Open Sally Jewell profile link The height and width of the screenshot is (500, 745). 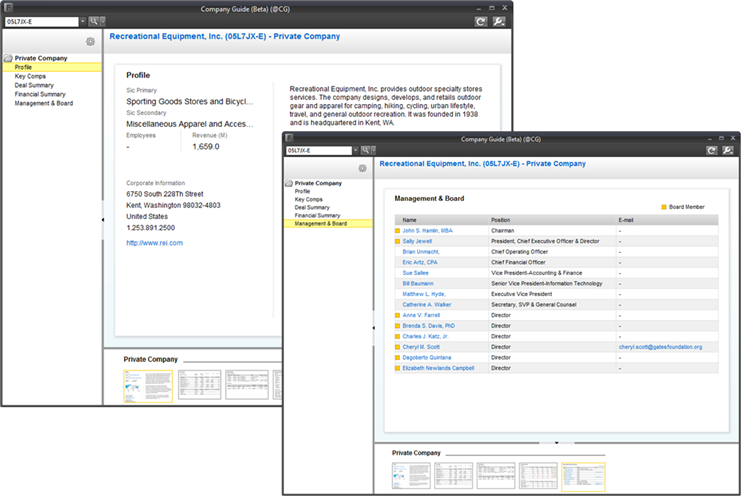417,241
